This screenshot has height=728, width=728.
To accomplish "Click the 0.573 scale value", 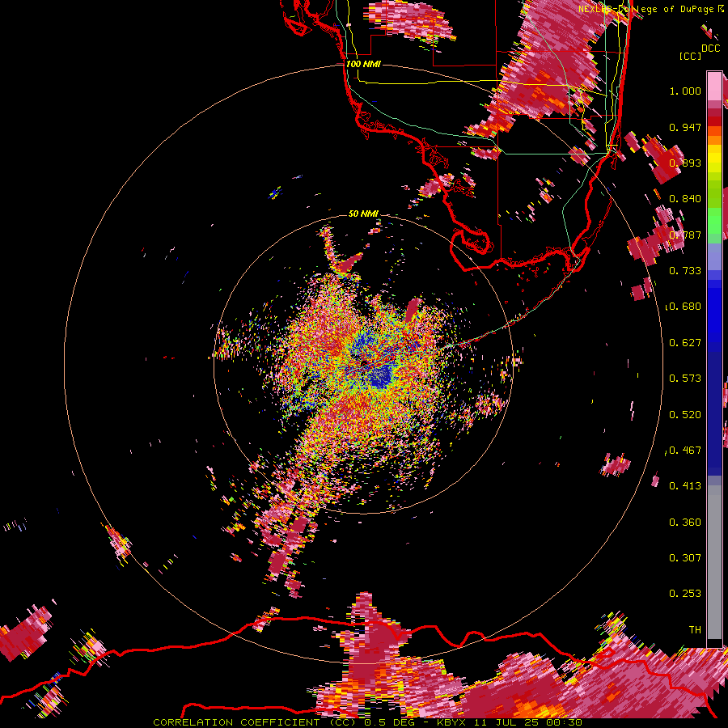I will (x=685, y=379).
